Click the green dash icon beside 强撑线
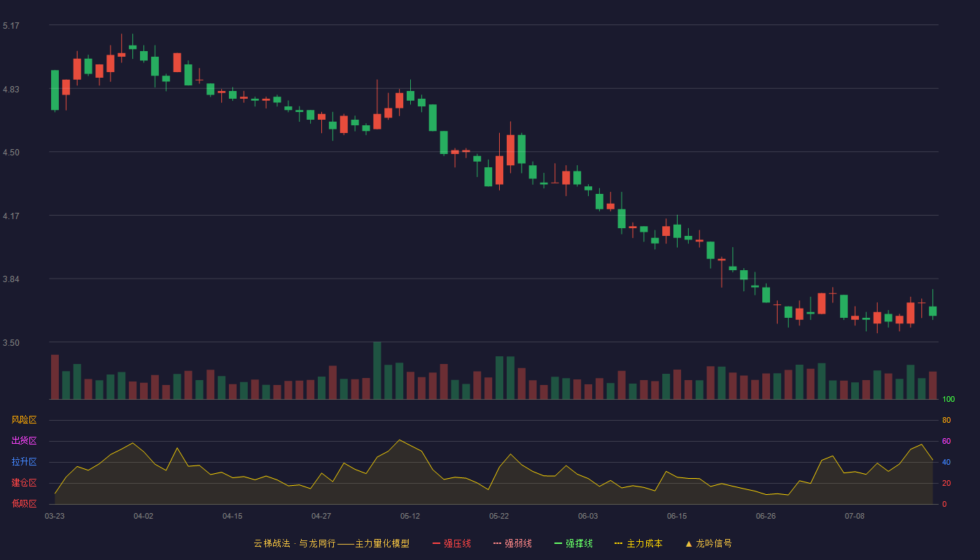980x560 pixels. (559, 543)
